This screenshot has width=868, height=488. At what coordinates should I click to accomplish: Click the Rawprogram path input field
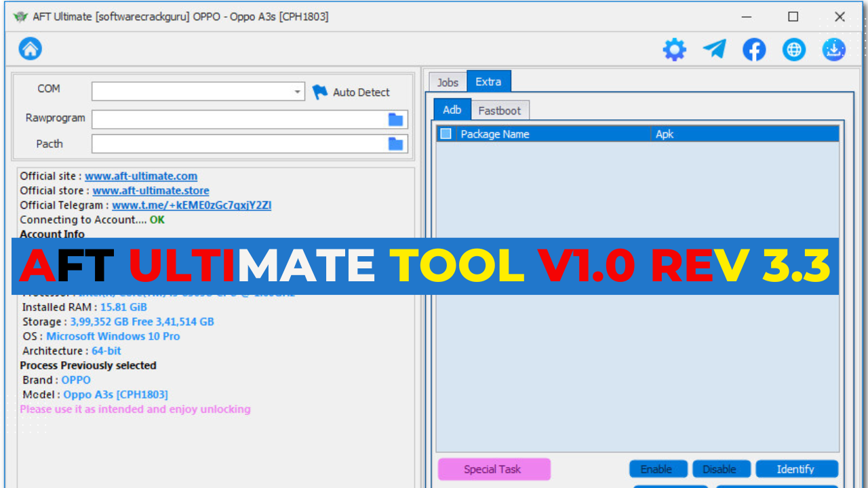tap(240, 120)
